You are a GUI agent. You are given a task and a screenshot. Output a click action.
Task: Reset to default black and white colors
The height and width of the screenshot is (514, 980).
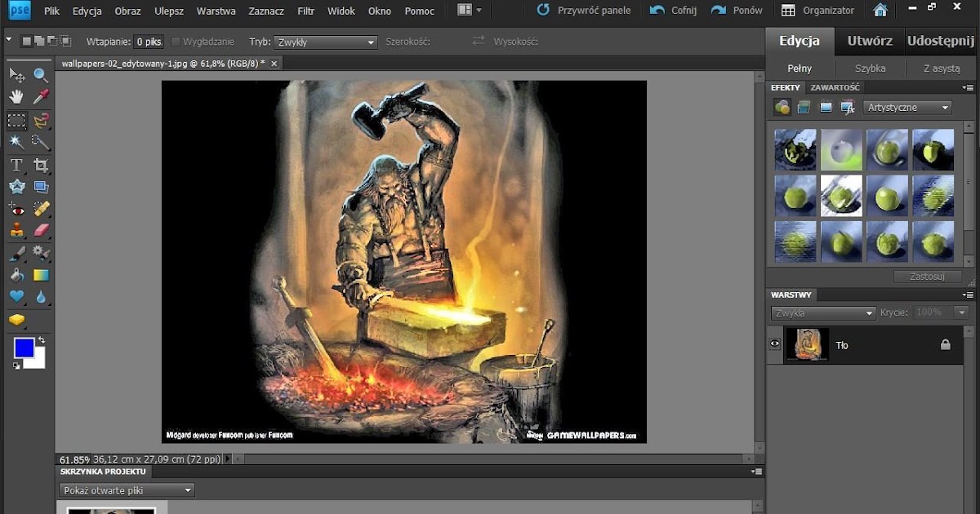pos(16,366)
